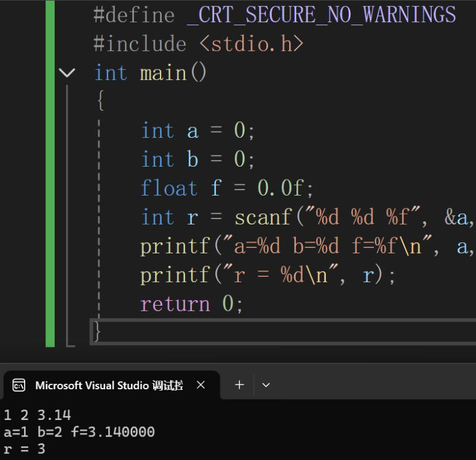Click the Microsoft Visual Studio debug console tab
476x460 pixels.
coord(111,385)
